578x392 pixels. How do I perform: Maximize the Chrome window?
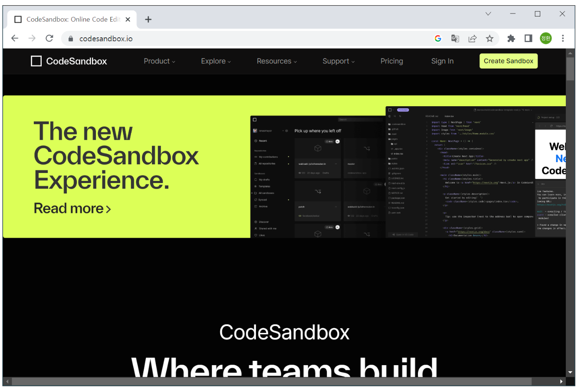point(538,14)
